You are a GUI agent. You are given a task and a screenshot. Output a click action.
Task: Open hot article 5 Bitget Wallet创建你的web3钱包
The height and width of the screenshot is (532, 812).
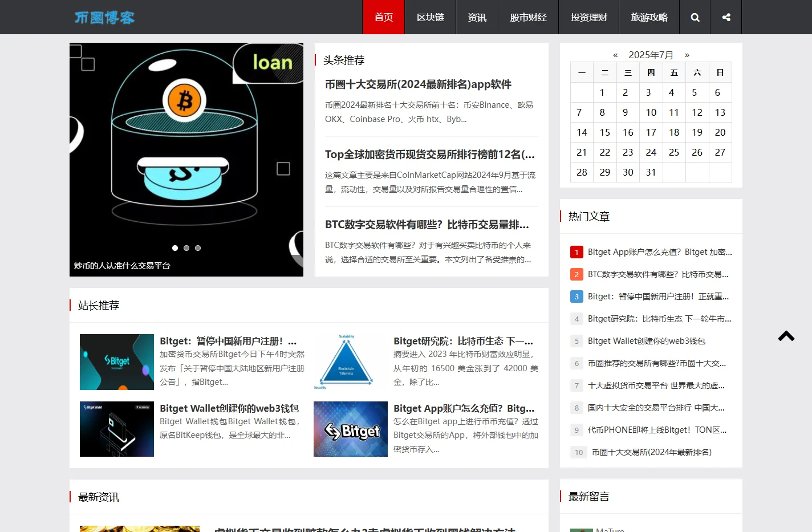[x=647, y=341]
